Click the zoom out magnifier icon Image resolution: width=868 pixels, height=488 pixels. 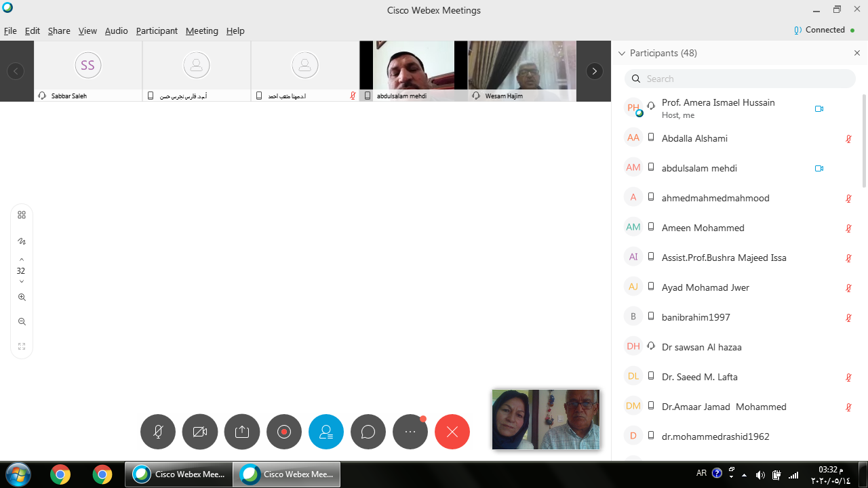point(22,322)
